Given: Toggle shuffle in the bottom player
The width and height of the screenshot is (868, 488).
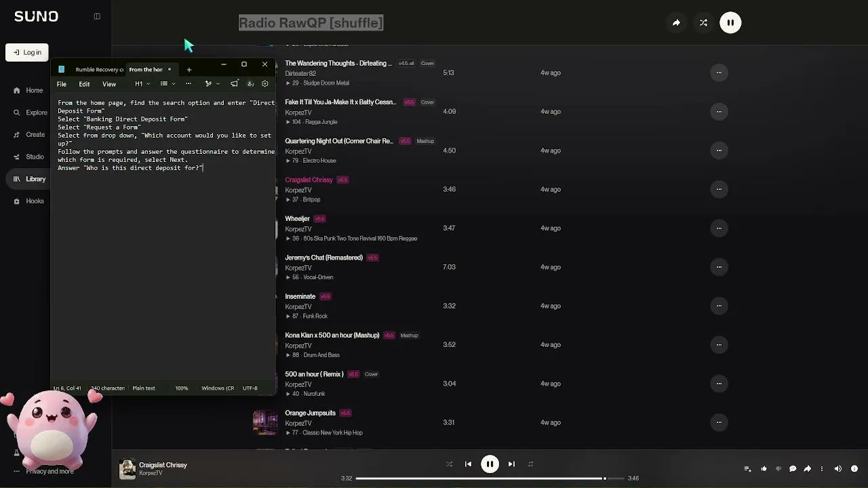Looking at the screenshot, I should tap(449, 464).
